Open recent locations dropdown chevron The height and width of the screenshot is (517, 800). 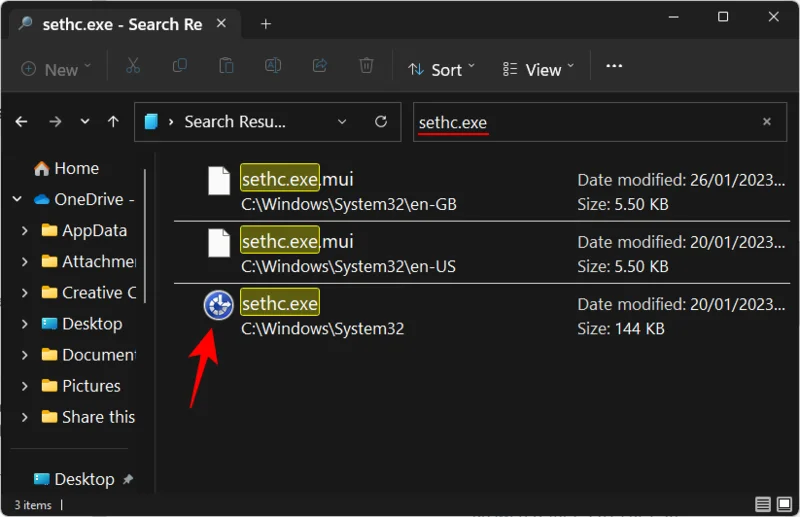pos(85,121)
